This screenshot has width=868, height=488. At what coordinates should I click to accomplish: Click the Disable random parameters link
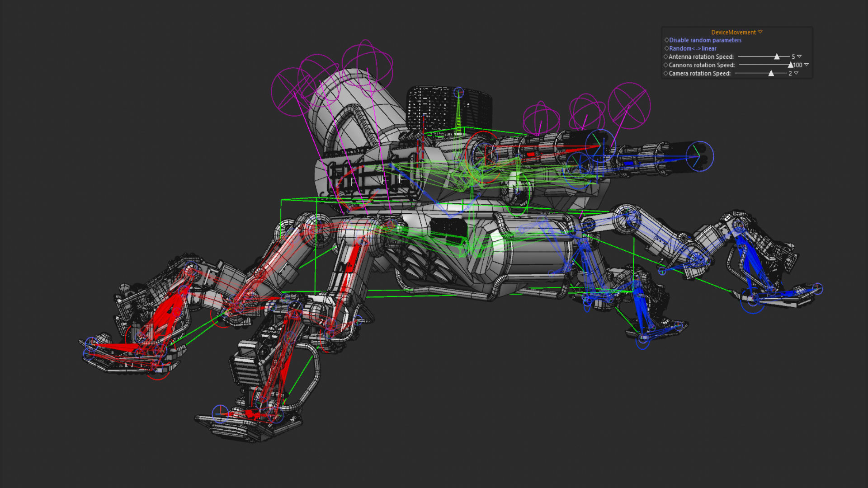click(x=705, y=40)
